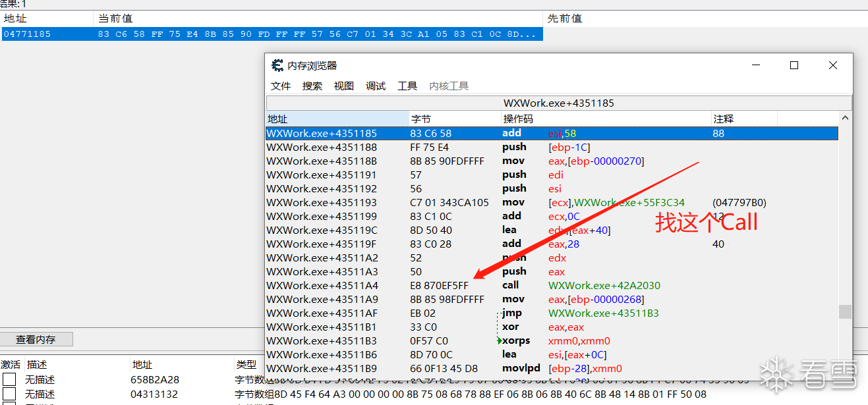
Task: Select the call WXWork.exe+42A2030 row
Action: pos(552,285)
